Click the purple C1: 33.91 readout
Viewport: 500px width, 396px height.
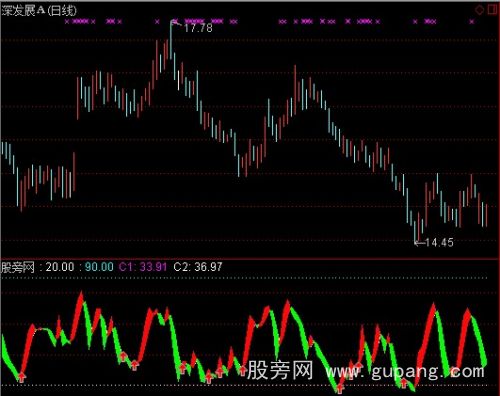click(143, 267)
